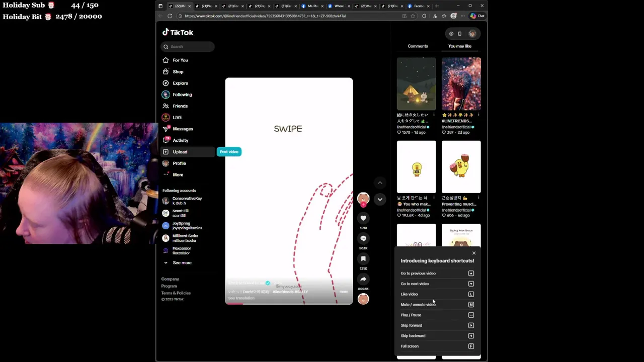Screen dimensions: 644x362
Task: Reload page with browser refresh button
Action: pos(170,16)
